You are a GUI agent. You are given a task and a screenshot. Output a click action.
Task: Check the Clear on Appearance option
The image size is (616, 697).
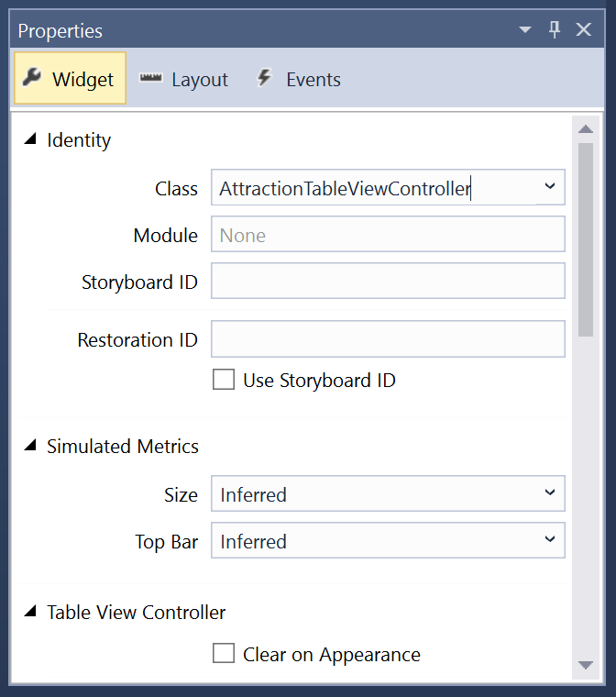click(x=223, y=653)
